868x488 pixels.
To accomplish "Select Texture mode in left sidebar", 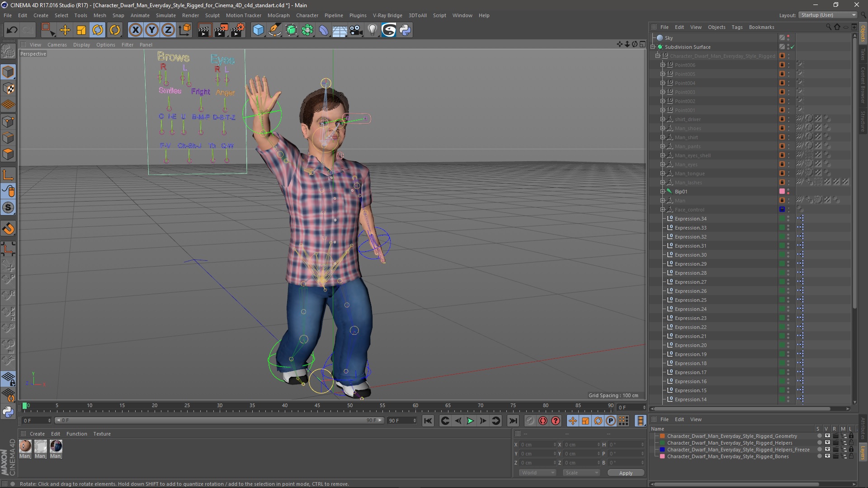I will pos(8,89).
